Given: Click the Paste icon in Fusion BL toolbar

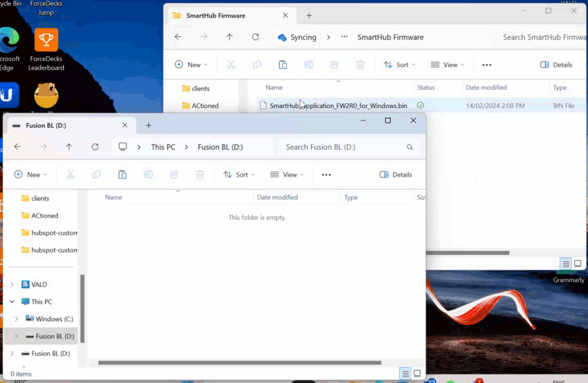Looking at the screenshot, I should [122, 175].
